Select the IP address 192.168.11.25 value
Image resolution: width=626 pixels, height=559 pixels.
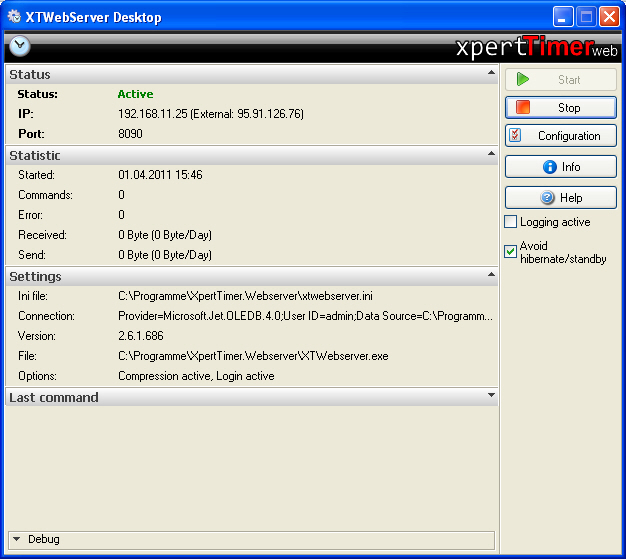153,114
